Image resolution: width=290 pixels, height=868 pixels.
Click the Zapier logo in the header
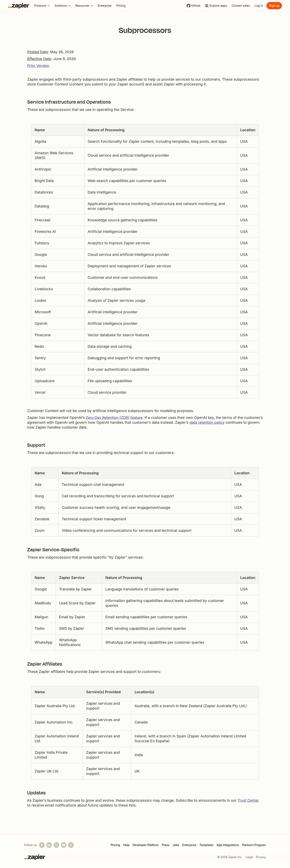click(x=19, y=6)
